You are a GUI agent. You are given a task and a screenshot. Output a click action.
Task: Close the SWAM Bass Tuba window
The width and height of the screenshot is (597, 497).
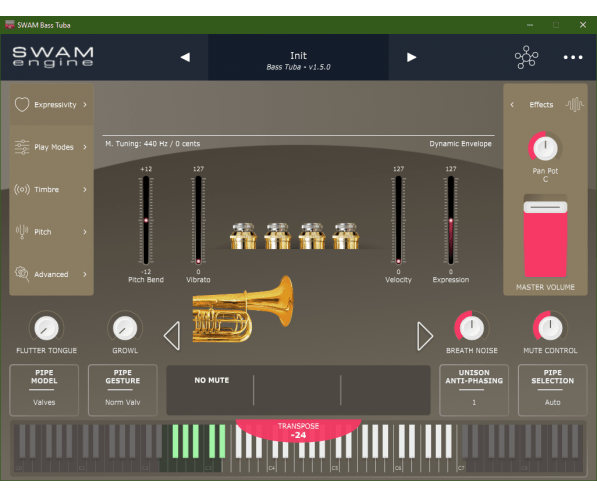tap(583, 25)
